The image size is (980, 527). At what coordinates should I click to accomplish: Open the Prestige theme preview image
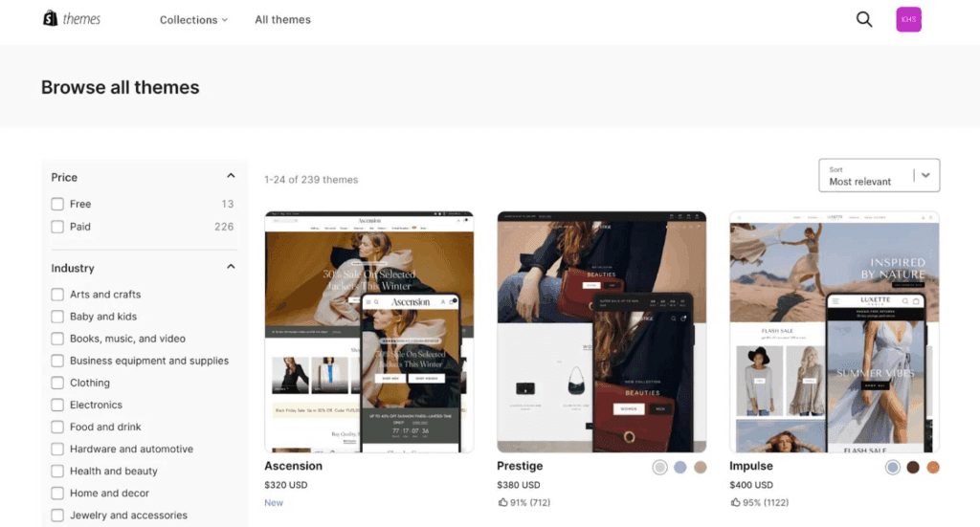[x=601, y=332]
